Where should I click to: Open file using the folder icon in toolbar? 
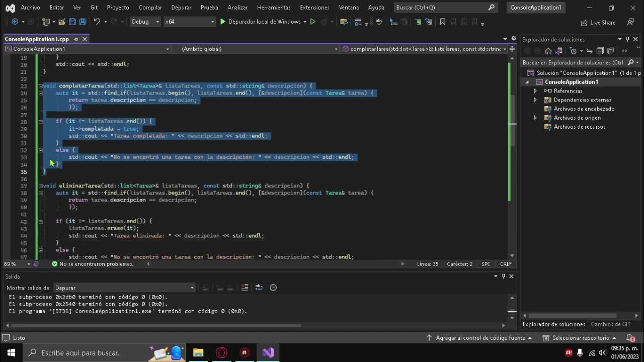click(62, 22)
